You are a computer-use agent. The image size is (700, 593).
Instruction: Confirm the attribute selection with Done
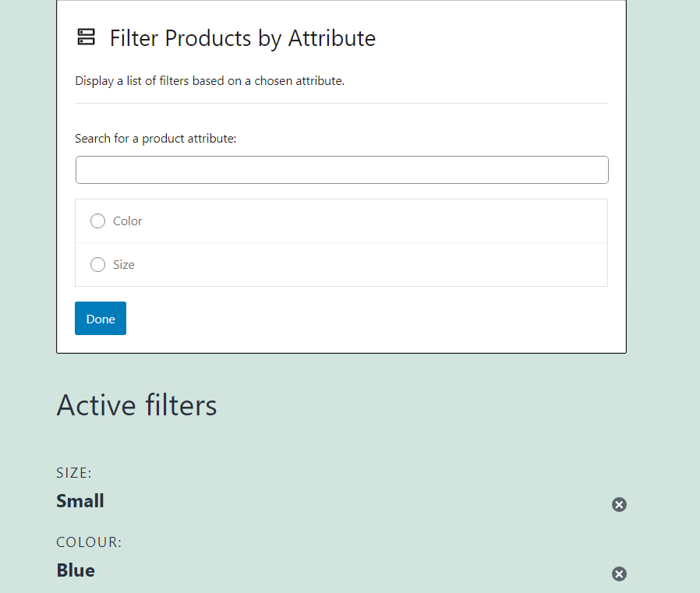click(x=100, y=318)
